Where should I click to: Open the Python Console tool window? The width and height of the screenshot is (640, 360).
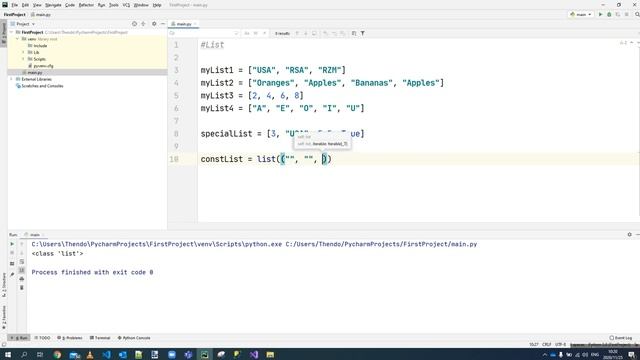pyautogui.click(x=134, y=338)
